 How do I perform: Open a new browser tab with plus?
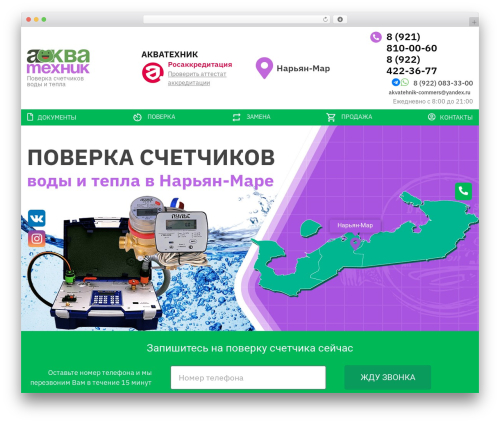point(474,22)
